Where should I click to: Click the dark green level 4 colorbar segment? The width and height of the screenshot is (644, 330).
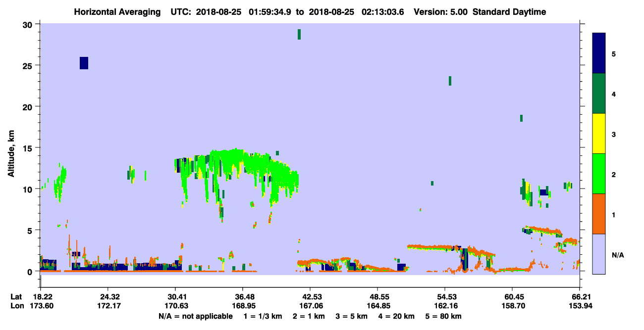[x=599, y=94]
